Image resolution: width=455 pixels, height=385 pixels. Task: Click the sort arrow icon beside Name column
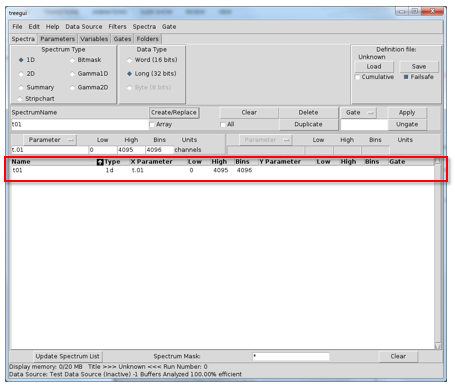pyautogui.click(x=100, y=162)
